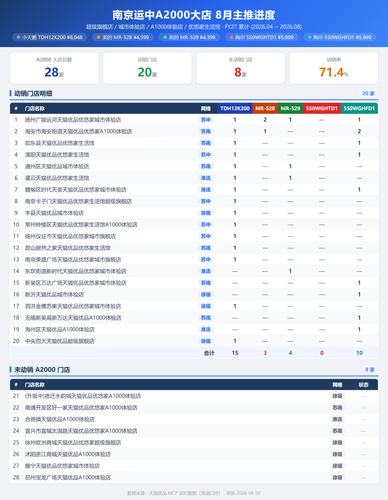Click the 门店名称 header of the first table
Screen dimensions: 388x500
(x=35, y=109)
